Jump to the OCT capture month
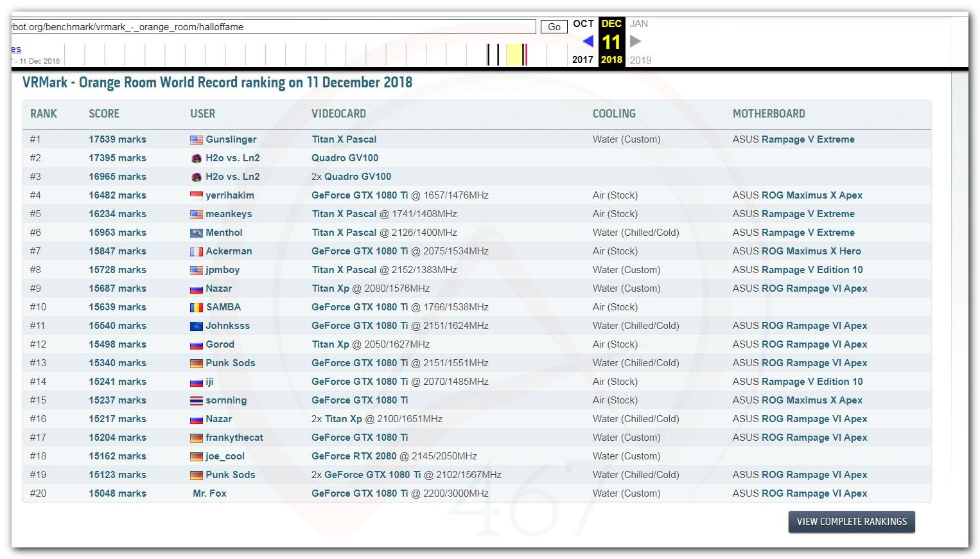 583,24
